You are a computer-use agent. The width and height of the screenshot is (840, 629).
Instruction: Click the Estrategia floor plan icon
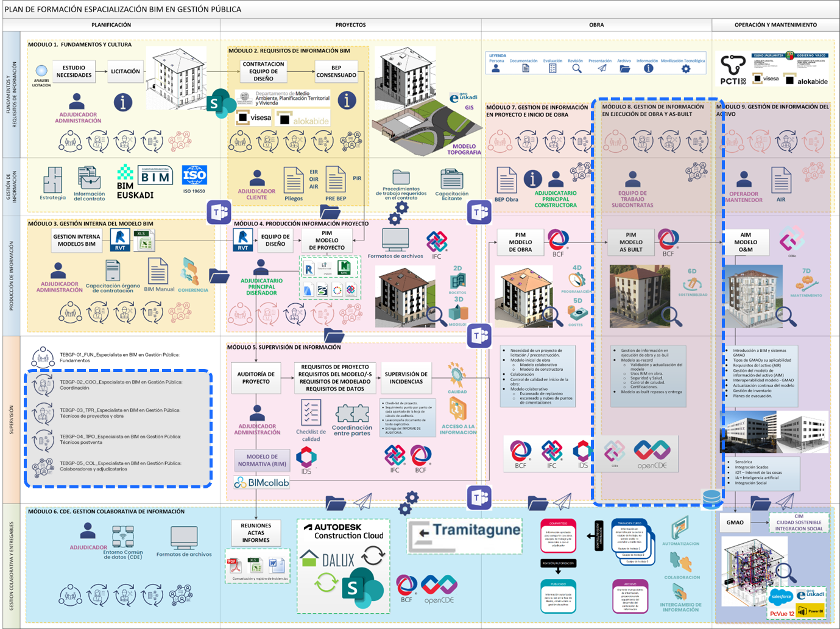tap(53, 180)
